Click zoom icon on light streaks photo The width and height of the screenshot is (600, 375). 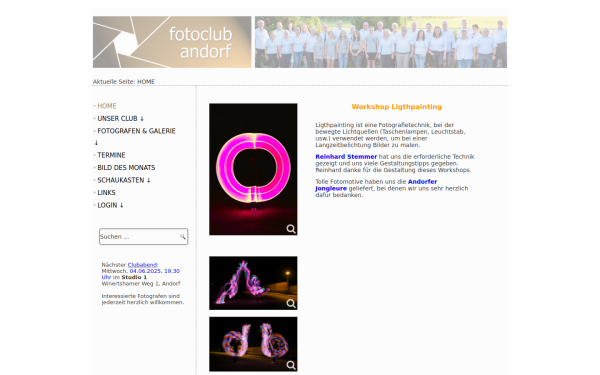point(291,303)
